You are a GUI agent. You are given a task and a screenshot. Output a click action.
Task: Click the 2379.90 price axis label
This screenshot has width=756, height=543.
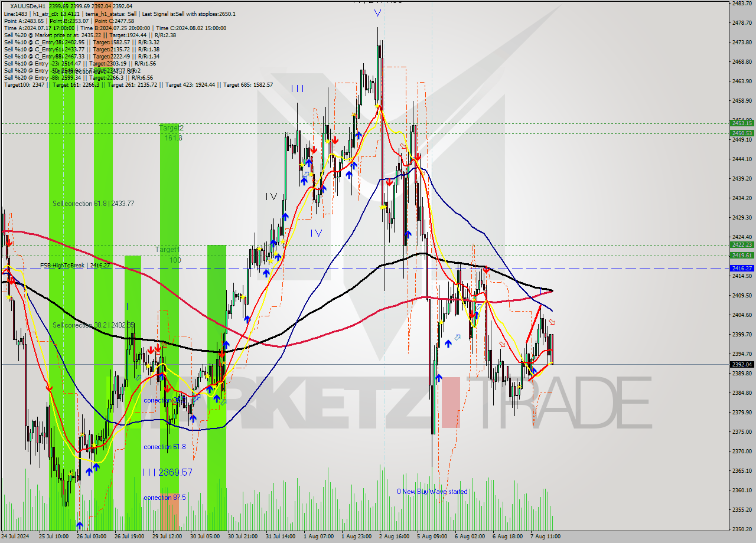click(x=742, y=412)
